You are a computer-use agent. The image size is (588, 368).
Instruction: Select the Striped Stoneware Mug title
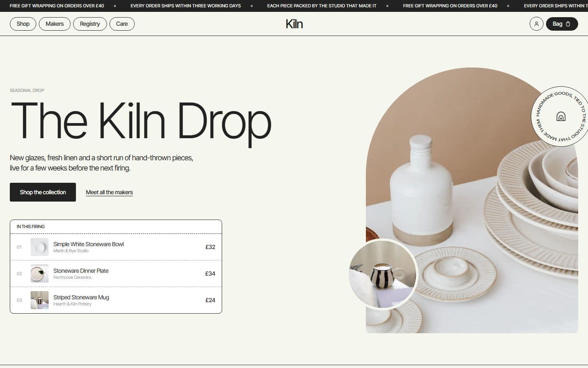[x=81, y=297]
